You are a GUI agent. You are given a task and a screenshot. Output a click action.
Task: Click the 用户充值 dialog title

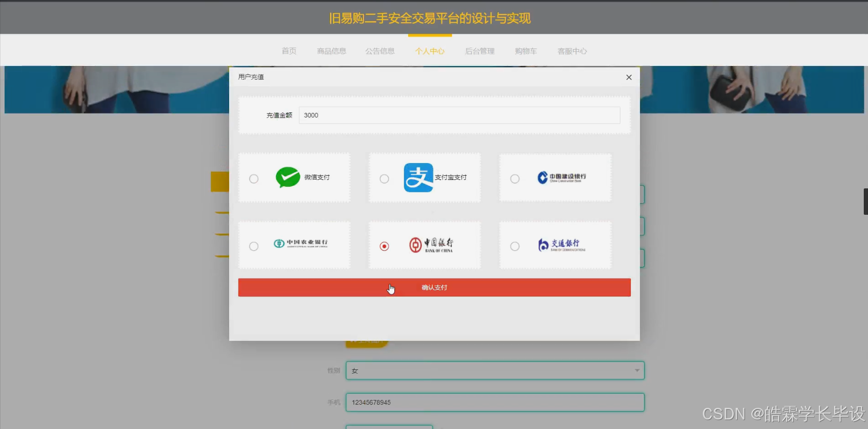251,77
